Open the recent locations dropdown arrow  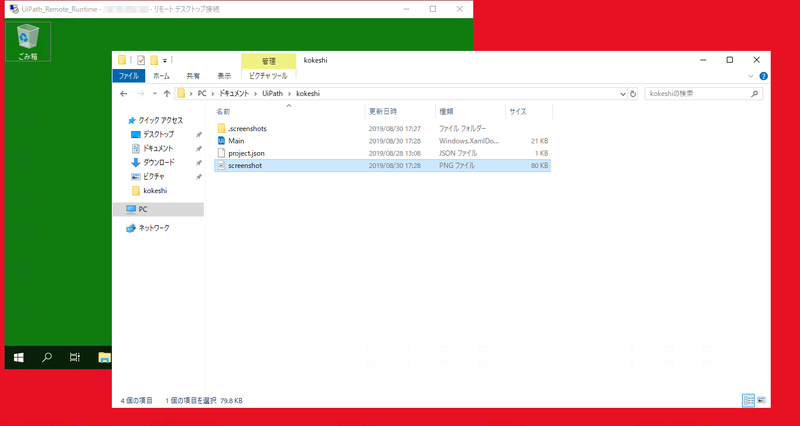point(155,94)
